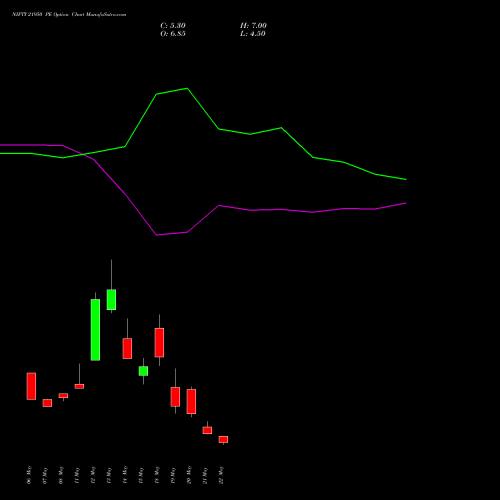Click the tall green candle for 12 May
The height and width of the screenshot is (500, 500).
95,330
